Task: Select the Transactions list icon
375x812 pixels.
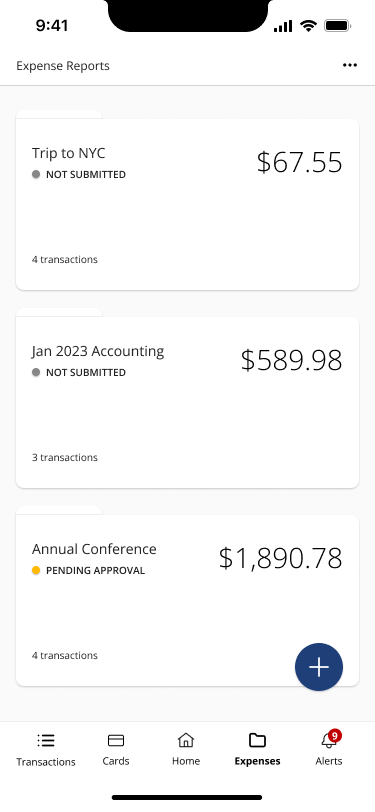Action: [46, 741]
